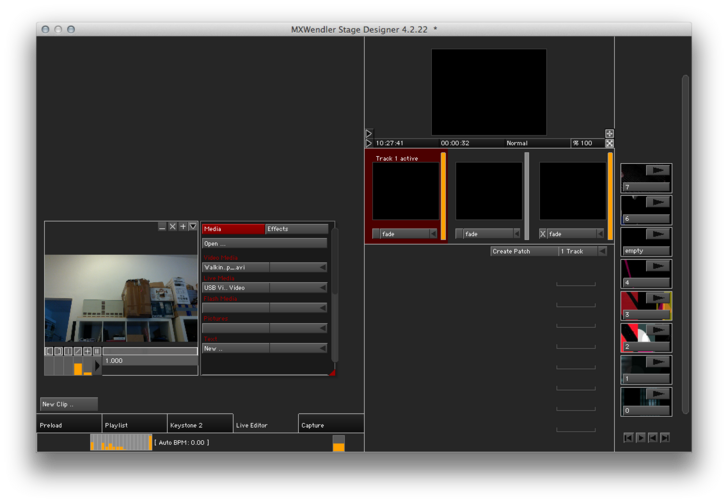Click the % 100 opacity field

[587, 143]
